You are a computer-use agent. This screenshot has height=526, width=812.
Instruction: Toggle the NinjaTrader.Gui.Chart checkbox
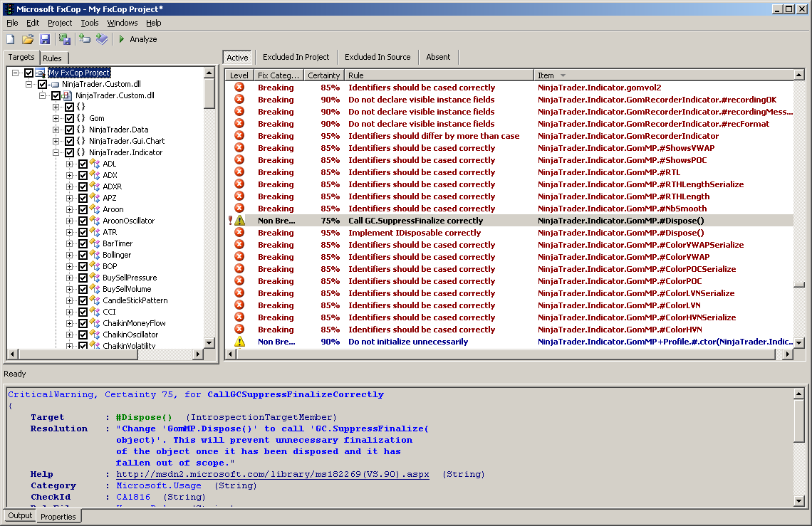click(69, 142)
